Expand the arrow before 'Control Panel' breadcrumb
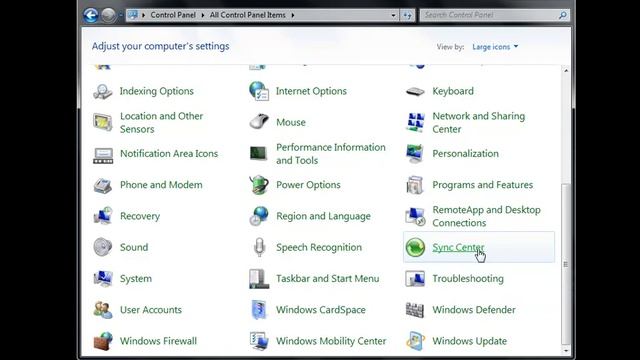The height and width of the screenshot is (360, 640). click(x=143, y=15)
